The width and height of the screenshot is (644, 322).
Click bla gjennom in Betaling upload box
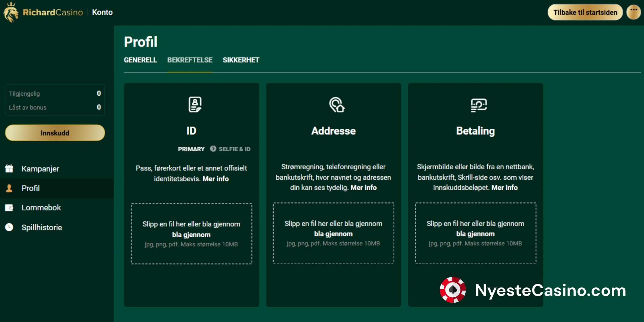[475, 234]
